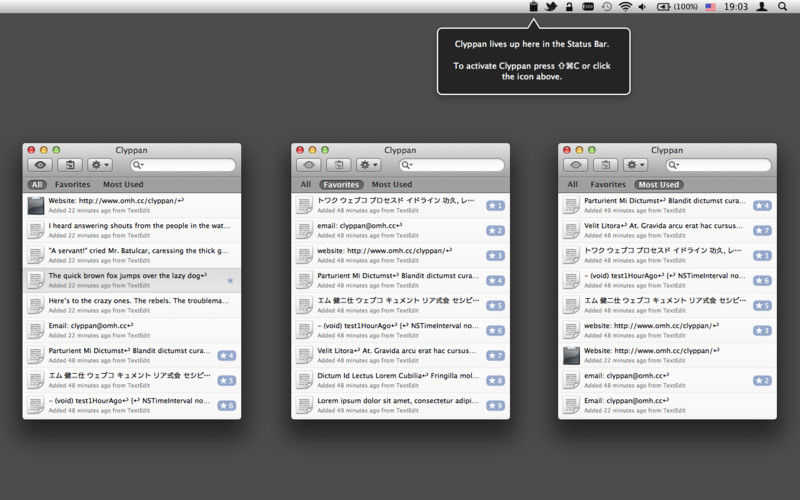The height and width of the screenshot is (500, 800).
Task: Click the clipboard paste button in middle window
Action: point(339,165)
